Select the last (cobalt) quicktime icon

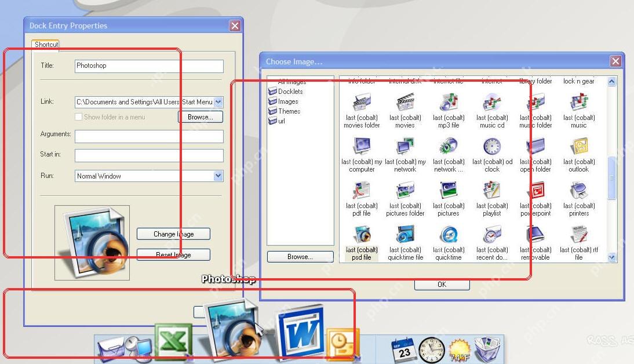coord(449,235)
